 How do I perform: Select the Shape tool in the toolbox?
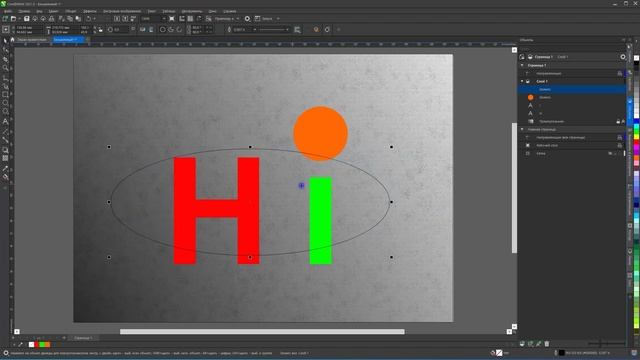tap(5, 50)
